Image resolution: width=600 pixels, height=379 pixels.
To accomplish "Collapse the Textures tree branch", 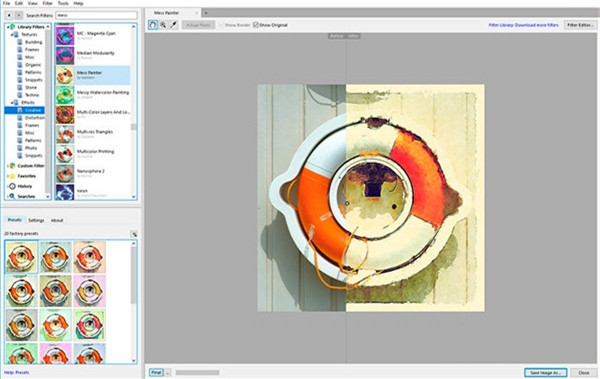I will click(11, 34).
